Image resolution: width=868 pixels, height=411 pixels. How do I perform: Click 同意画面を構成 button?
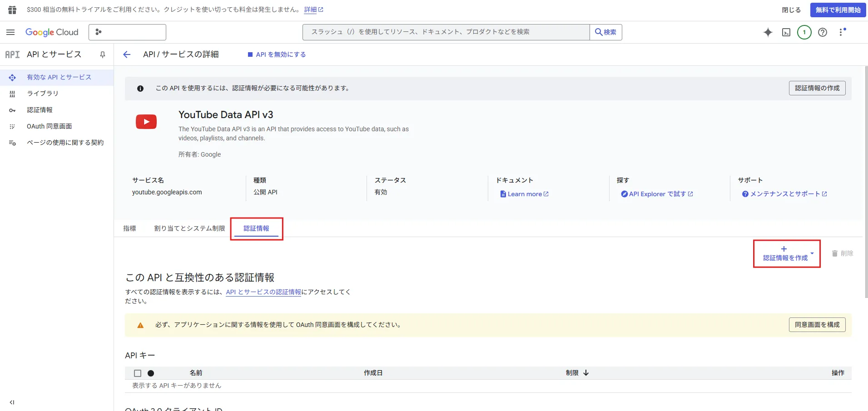pos(817,325)
